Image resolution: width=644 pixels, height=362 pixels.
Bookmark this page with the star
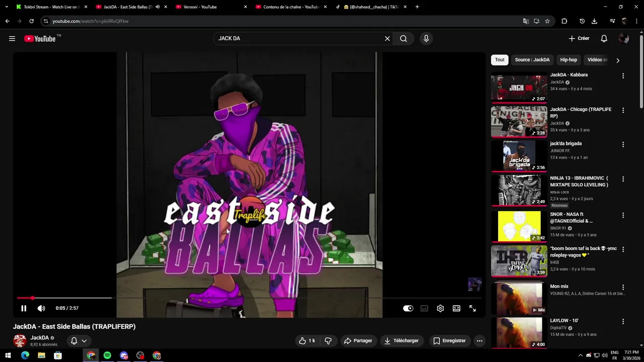coord(547,21)
